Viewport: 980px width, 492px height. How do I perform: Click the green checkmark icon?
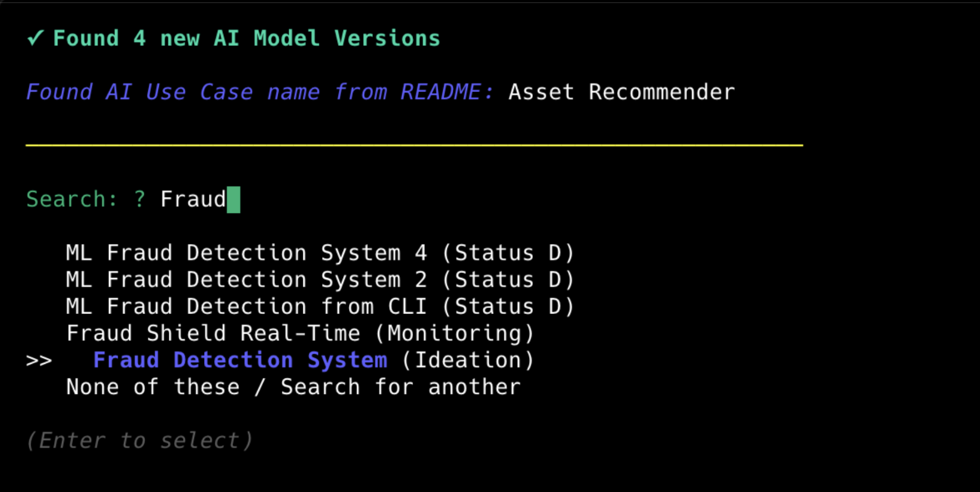[x=35, y=38]
